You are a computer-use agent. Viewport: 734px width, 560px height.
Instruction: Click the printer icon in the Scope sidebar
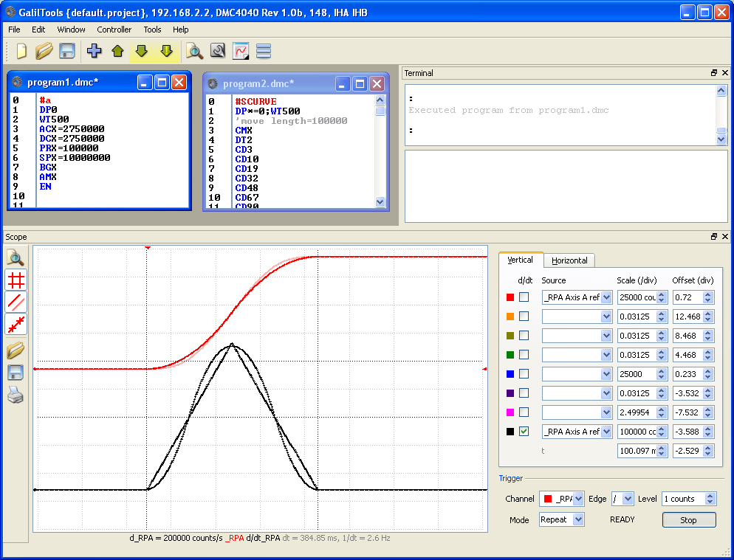point(16,396)
